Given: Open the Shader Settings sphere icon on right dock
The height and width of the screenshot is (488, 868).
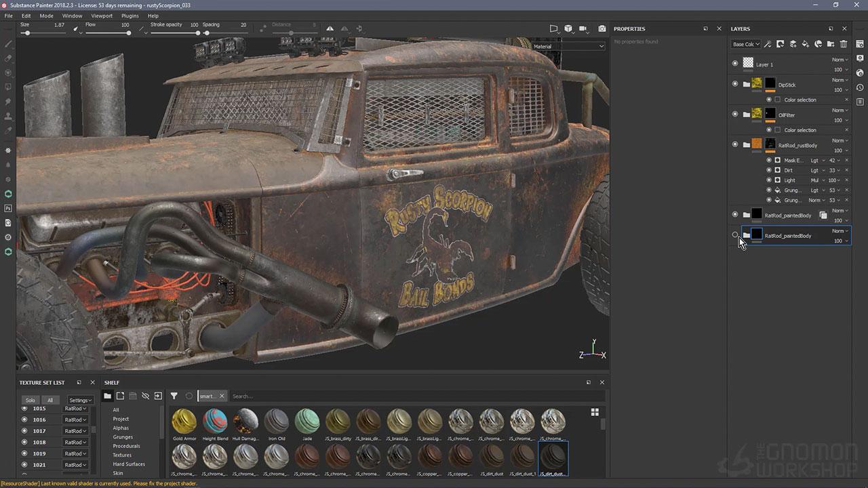Looking at the screenshot, I should (x=860, y=73).
